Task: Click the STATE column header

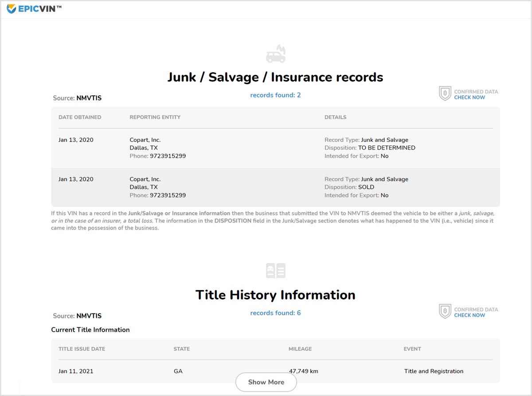Action: pos(182,349)
